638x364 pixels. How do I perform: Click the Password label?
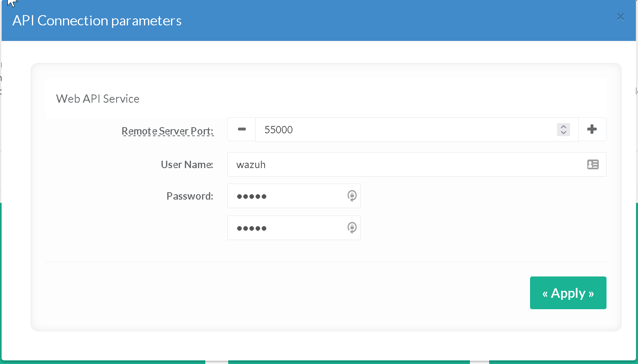(190, 196)
